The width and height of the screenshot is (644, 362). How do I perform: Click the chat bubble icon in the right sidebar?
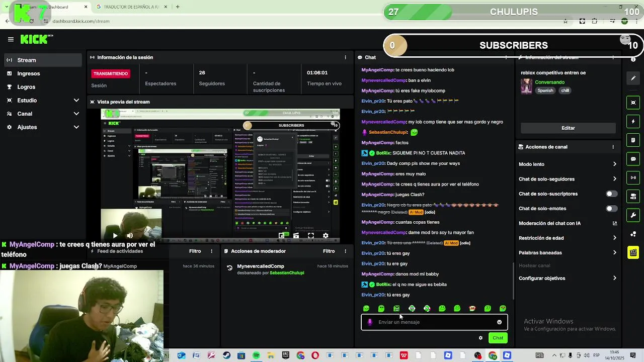click(x=633, y=159)
